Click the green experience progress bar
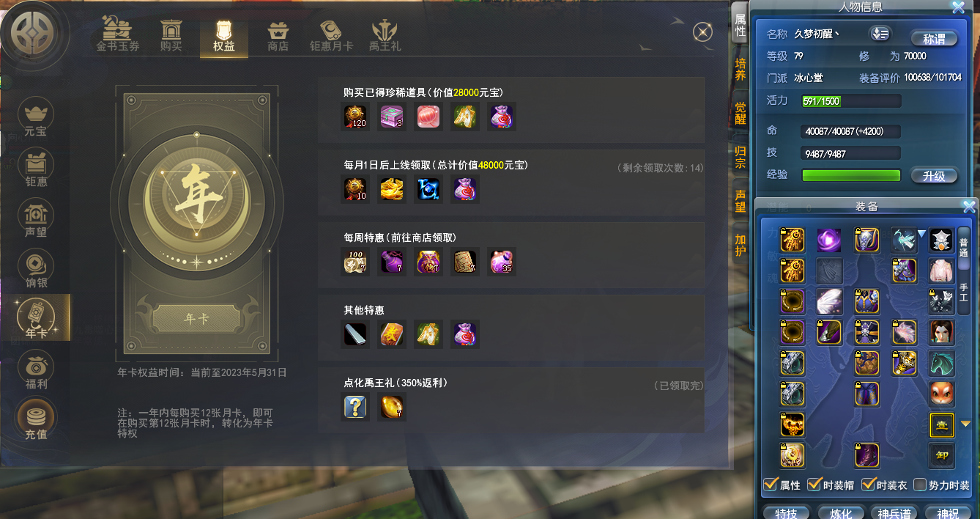This screenshot has height=519, width=980. click(851, 175)
